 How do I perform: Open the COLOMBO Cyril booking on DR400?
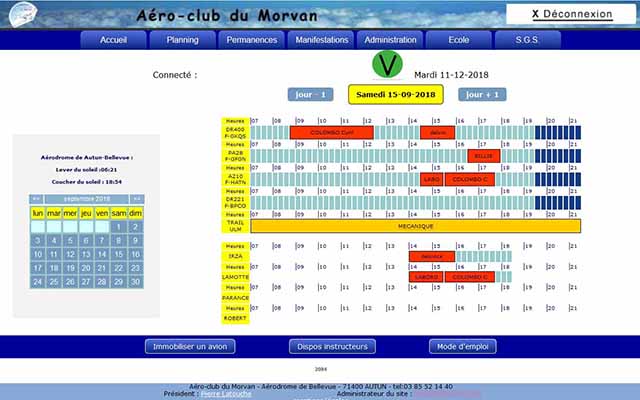coord(331,132)
